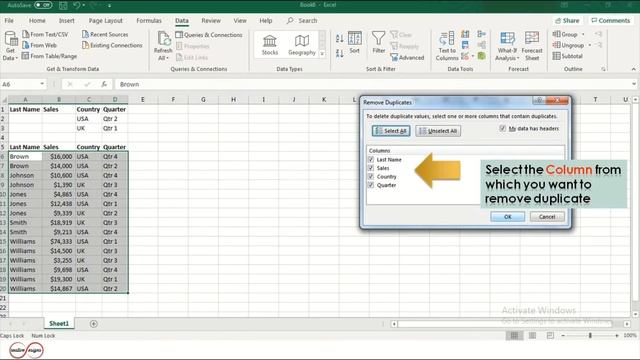Open the File tab
Viewport: 640px width, 360px height.
click(x=9, y=20)
